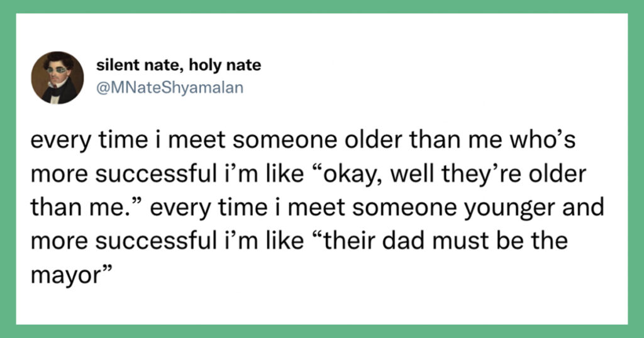The height and width of the screenshot is (338, 644).
Task: Click the line beginning "than me." every time
Action: tap(318, 207)
